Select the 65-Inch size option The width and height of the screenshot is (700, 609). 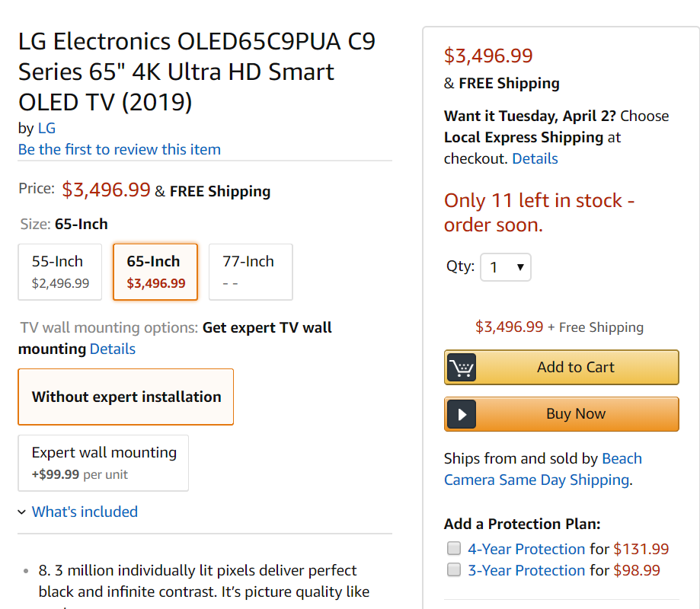point(155,272)
